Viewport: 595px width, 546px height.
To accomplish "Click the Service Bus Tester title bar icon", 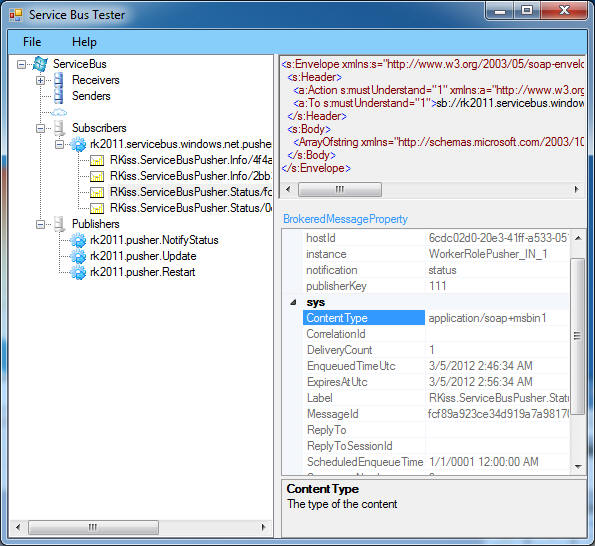I will (x=16, y=15).
